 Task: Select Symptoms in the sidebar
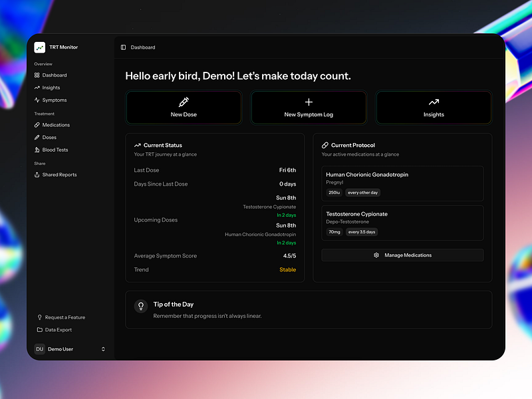coord(51,100)
